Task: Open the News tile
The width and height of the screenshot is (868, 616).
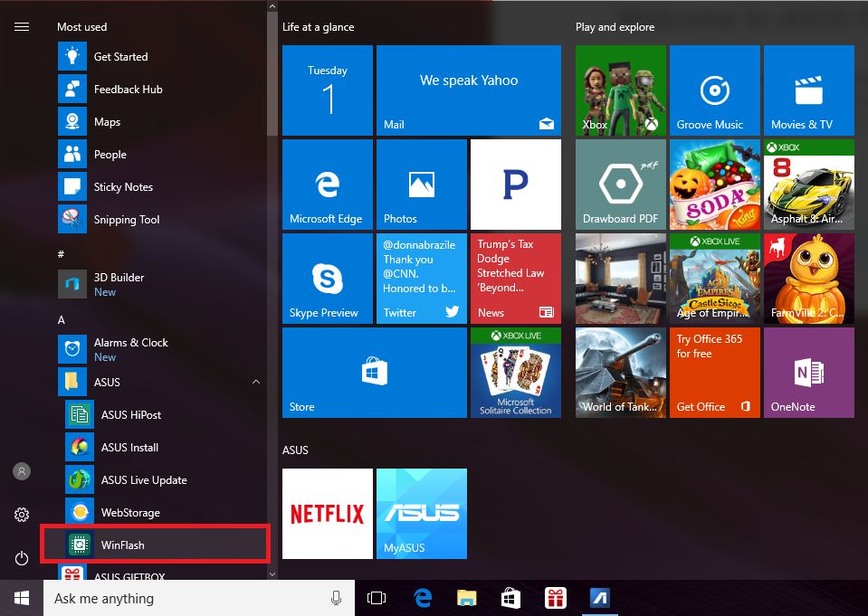Action: (x=515, y=279)
